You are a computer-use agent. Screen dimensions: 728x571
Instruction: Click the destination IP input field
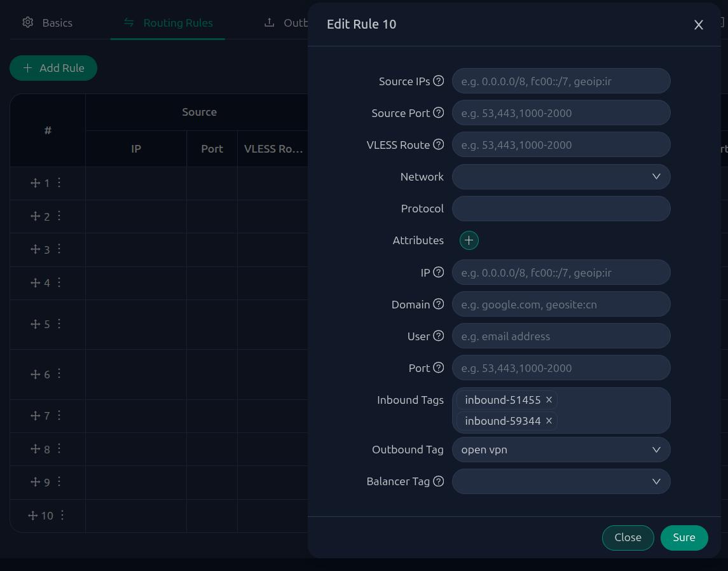[561, 272]
